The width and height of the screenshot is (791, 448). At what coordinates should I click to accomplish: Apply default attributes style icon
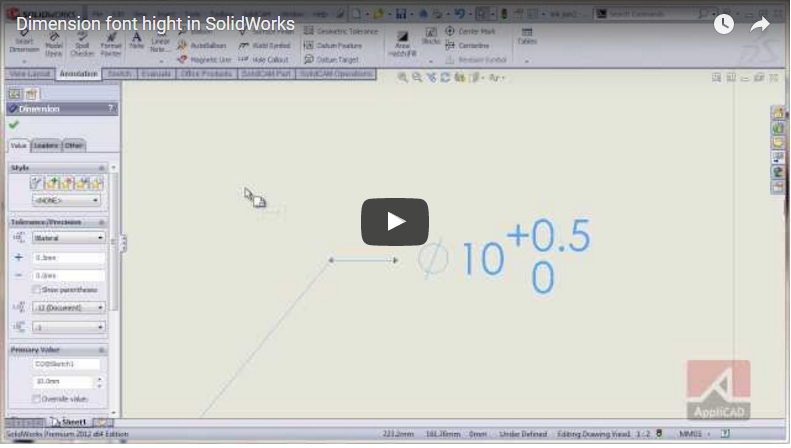coord(36,183)
